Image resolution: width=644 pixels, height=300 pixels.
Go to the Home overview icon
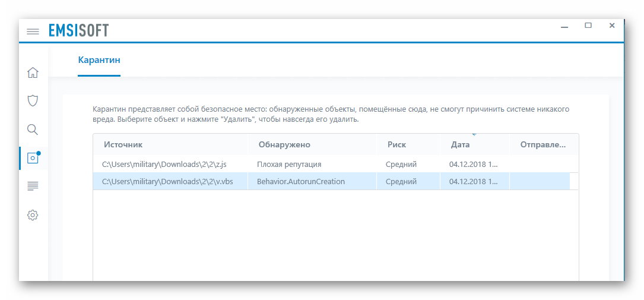(33, 72)
